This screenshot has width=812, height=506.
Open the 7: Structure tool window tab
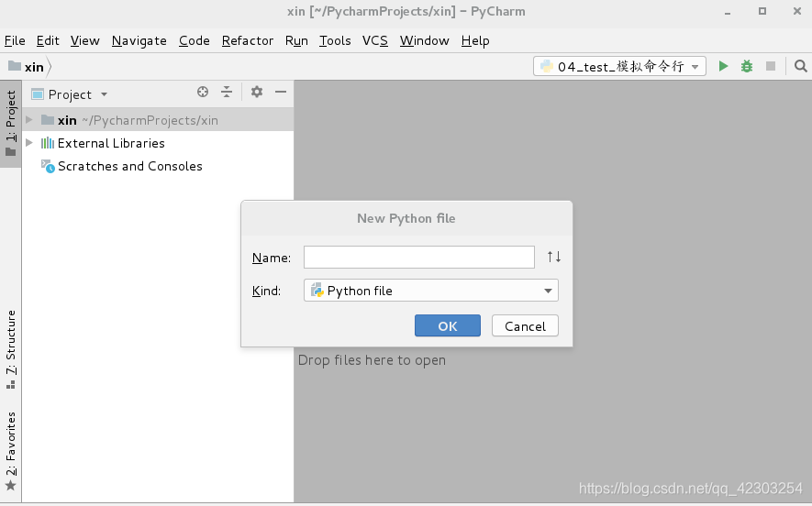click(x=10, y=349)
